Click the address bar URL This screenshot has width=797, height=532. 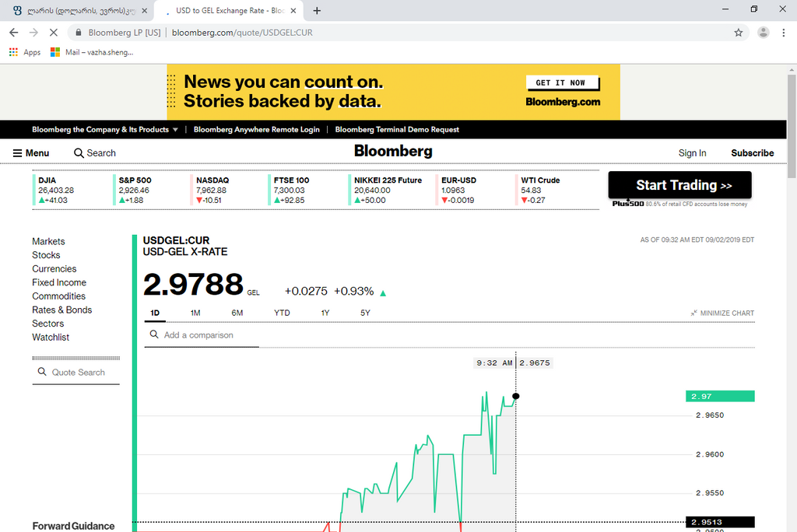[242, 33]
